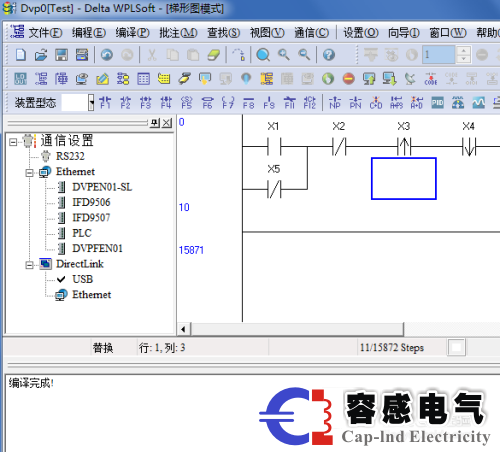The image size is (500, 452).
Task: Click the New file icon
Action: coord(21,55)
